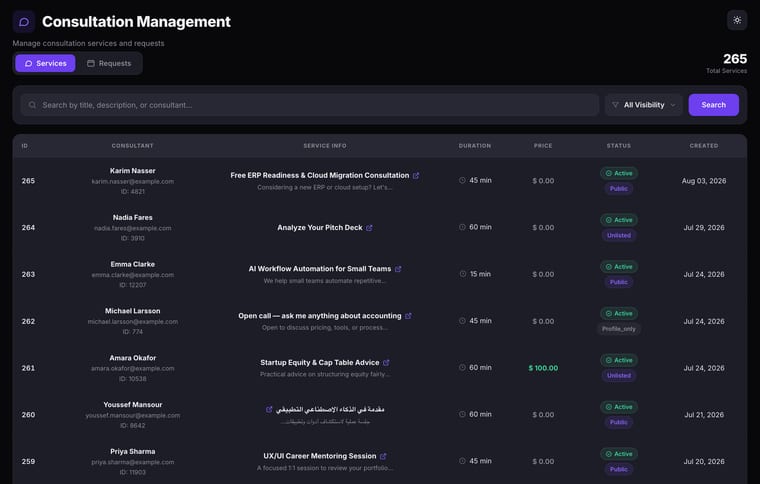Toggle the light/dark theme sun icon
The width and height of the screenshot is (760, 484).
coord(737,20)
